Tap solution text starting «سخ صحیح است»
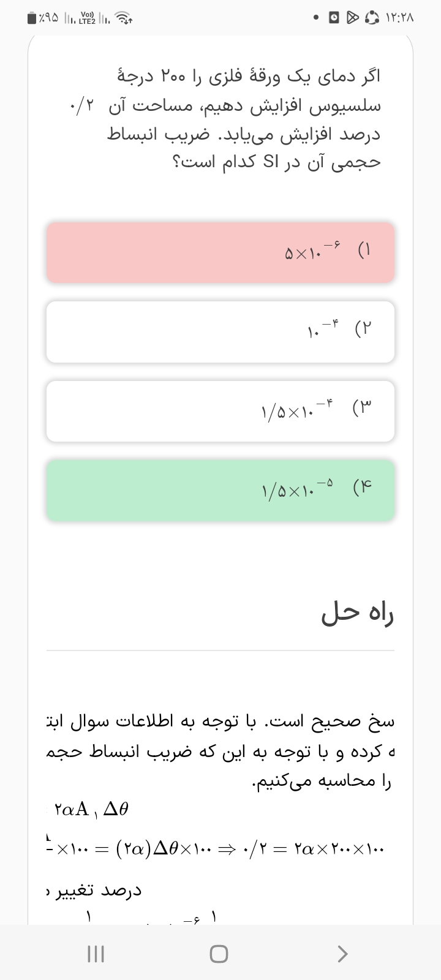Image resolution: width=441 pixels, height=980 pixels. pos(221,752)
